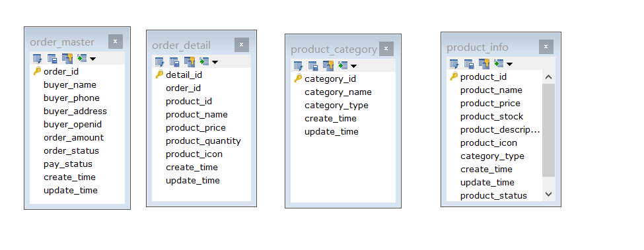The height and width of the screenshot is (250, 644).
Task: Click the green-arrow table icon in order_master
Action: pyautogui.click(x=82, y=59)
